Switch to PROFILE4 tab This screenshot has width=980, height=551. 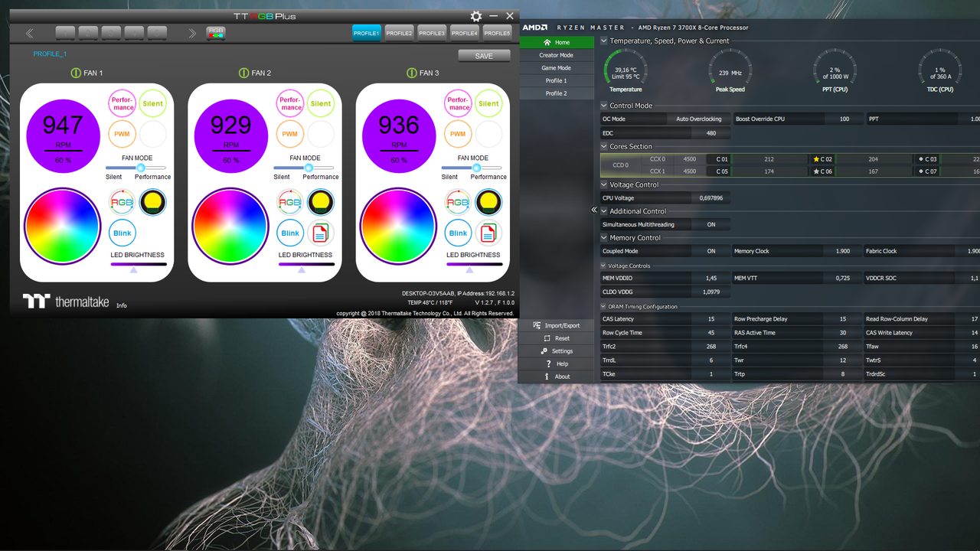pyautogui.click(x=465, y=33)
